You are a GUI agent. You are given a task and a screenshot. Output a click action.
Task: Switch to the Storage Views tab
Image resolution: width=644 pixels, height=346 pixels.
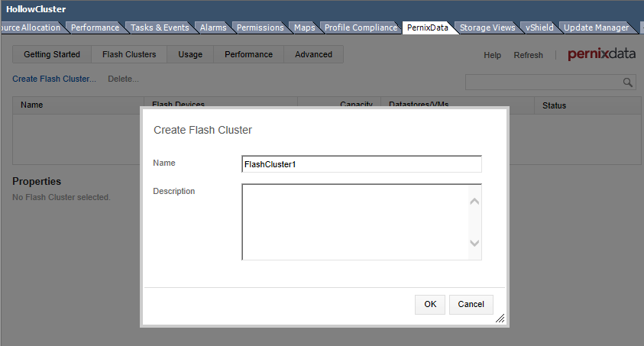(x=487, y=27)
